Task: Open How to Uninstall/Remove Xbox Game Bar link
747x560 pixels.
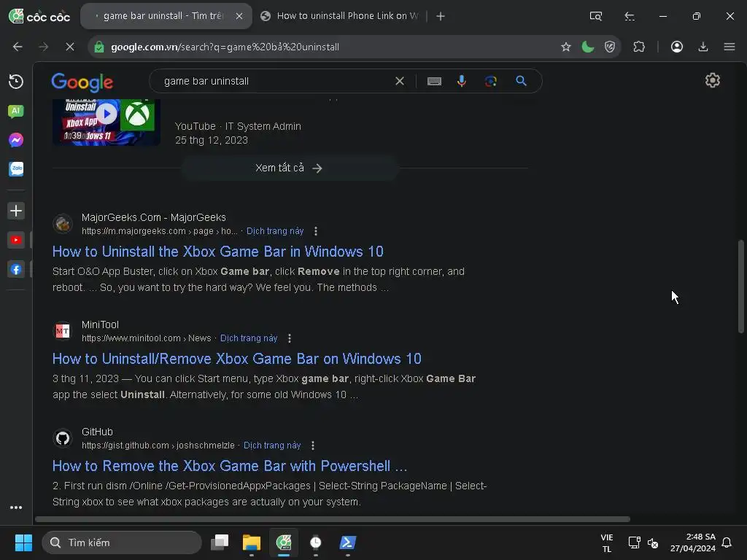Action: [237, 359]
